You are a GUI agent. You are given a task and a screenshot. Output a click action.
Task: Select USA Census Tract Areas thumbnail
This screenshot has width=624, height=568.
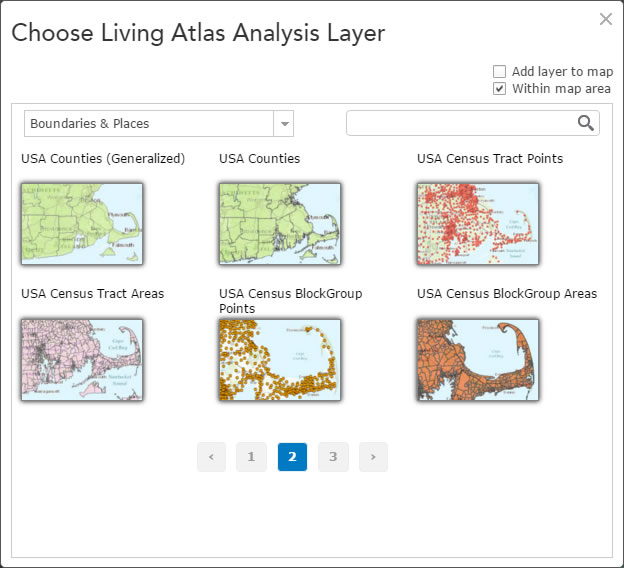tap(82, 359)
